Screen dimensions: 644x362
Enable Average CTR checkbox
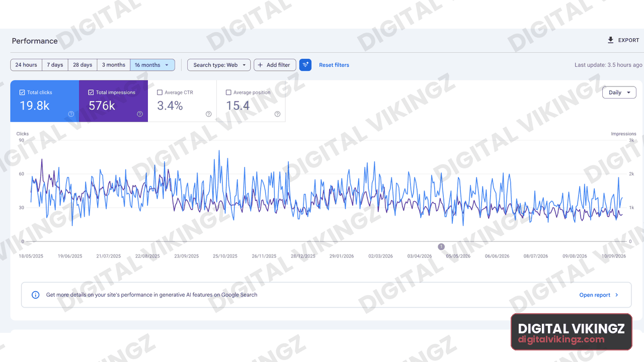159,93
